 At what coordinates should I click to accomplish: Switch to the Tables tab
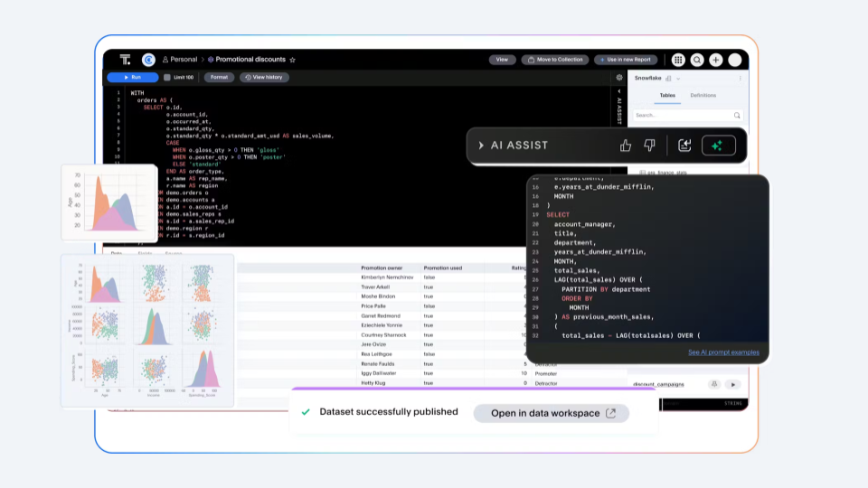[x=667, y=95]
